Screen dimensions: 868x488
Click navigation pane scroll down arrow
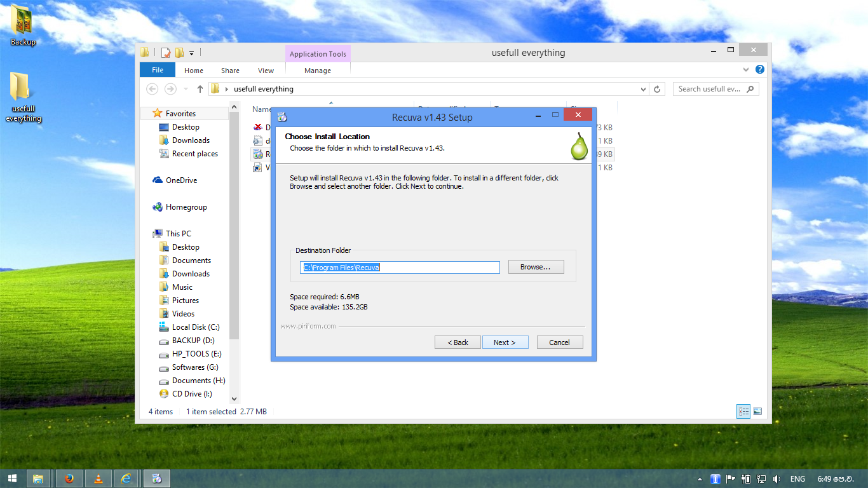tap(234, 398)
